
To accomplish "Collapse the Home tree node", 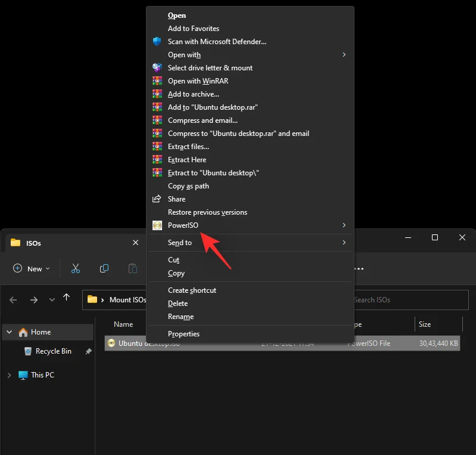I will click(x=10, y=332).
